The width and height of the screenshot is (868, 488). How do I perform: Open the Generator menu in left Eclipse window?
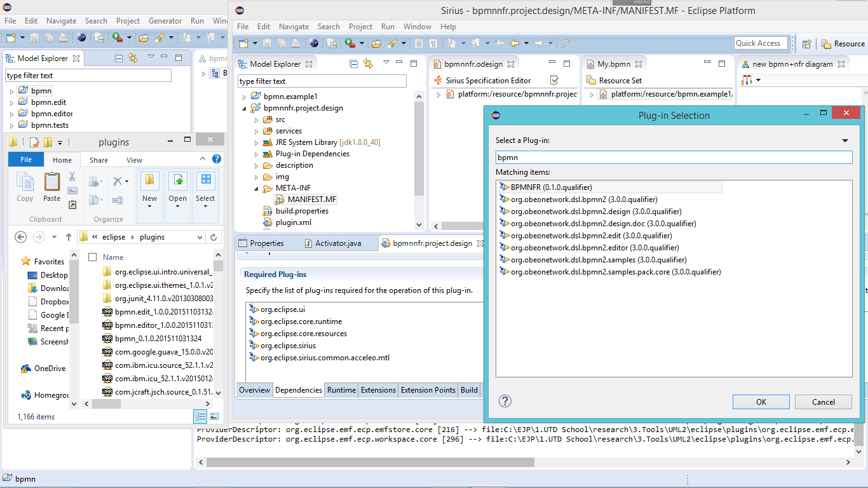165,21
